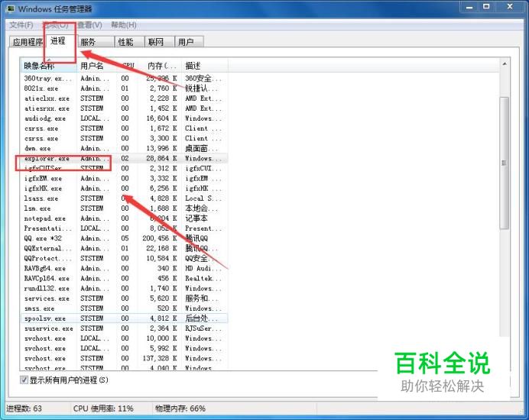Select the smss.exe process row

point(124,309)
